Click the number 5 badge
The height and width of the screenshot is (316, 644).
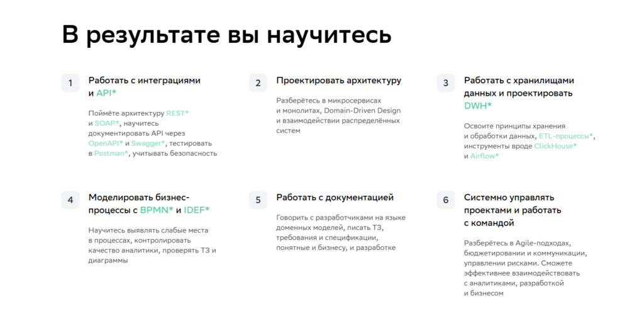coord(258,200)
